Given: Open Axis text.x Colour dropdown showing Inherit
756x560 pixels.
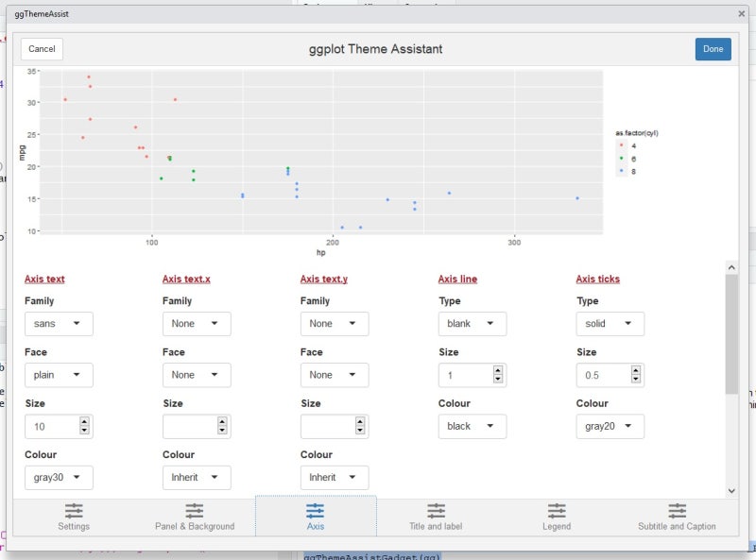Looking at the screenshot, I should [197, 478].
